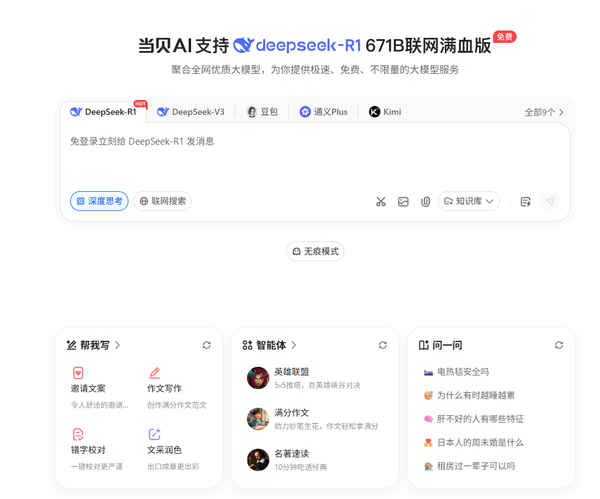600x499 pixels.
Task: Refresh the 智能体 agent list
Action: click(383, 345)
